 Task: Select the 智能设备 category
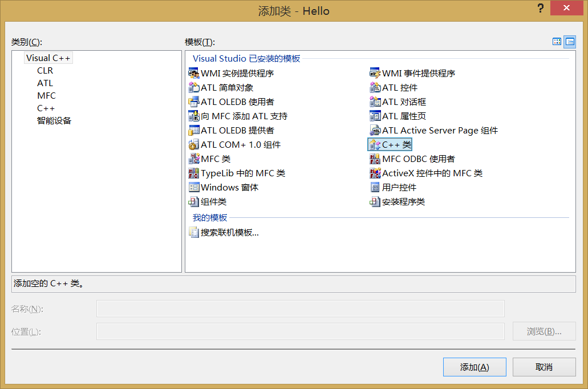54,121
